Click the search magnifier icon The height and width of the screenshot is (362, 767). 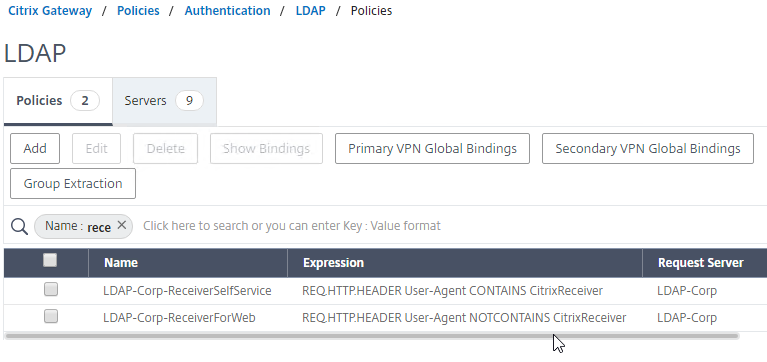(x=19, y=226)
